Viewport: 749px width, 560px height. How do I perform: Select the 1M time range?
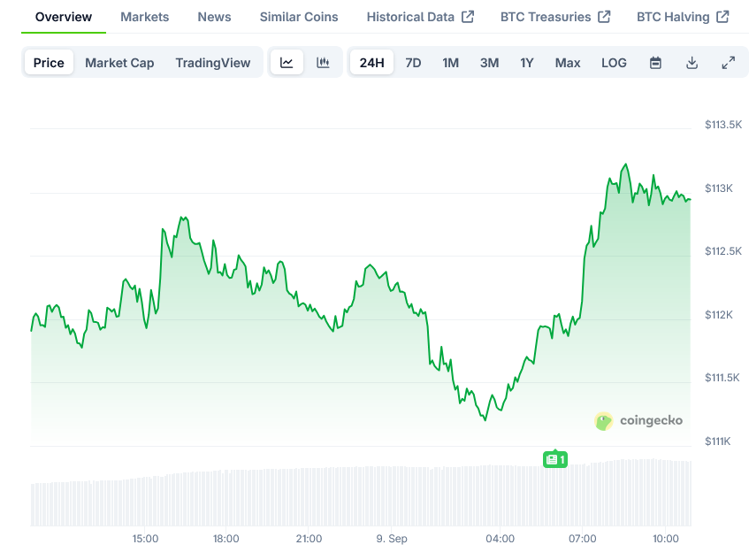tap(451, 63)
